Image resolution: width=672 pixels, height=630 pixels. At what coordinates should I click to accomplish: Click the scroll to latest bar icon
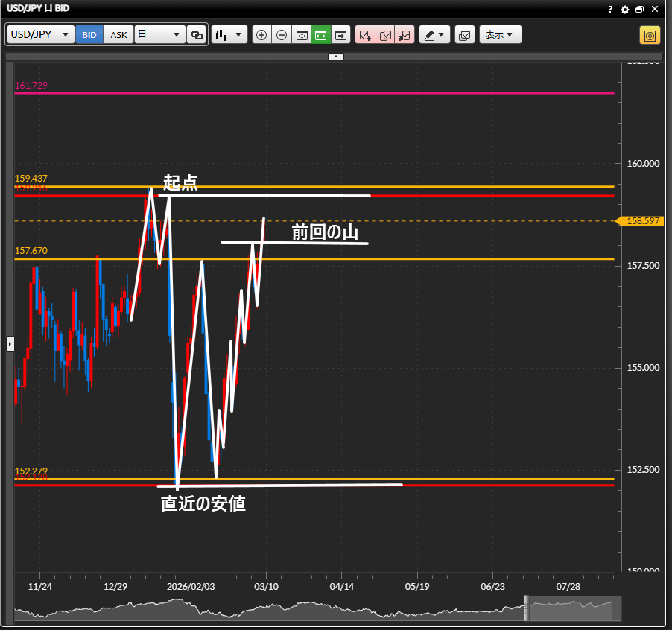point(341,35)
